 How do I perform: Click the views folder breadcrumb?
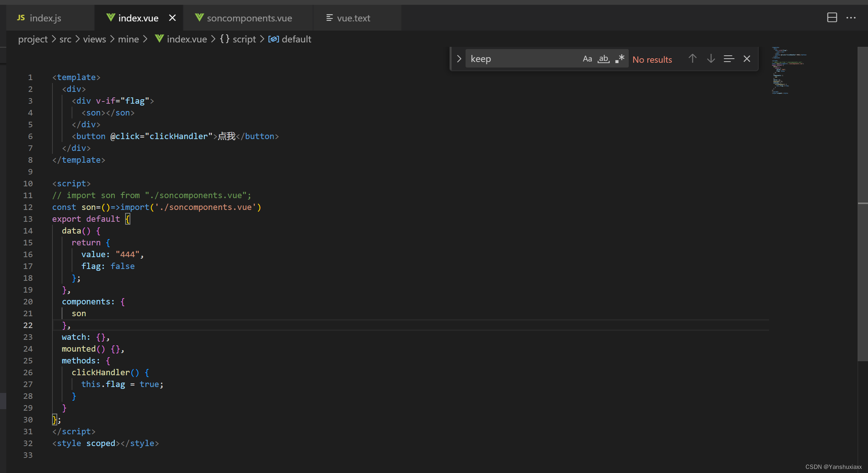(x=94, y=39)
